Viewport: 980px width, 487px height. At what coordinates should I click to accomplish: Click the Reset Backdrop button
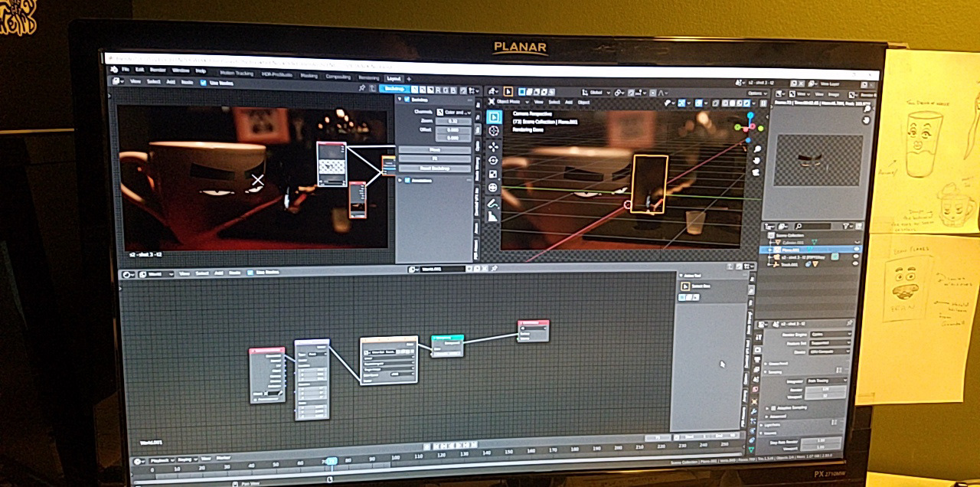(x=434, y=168)
